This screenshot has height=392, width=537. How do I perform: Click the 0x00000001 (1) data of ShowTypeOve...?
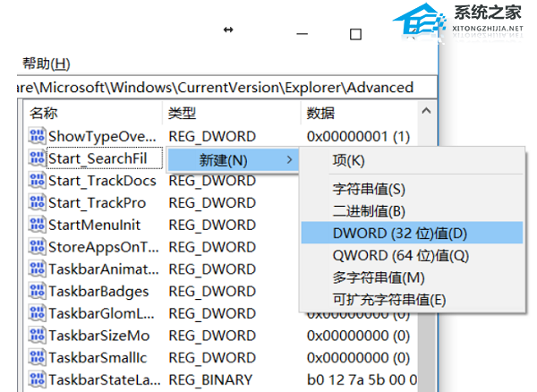[x=358, y=137]
